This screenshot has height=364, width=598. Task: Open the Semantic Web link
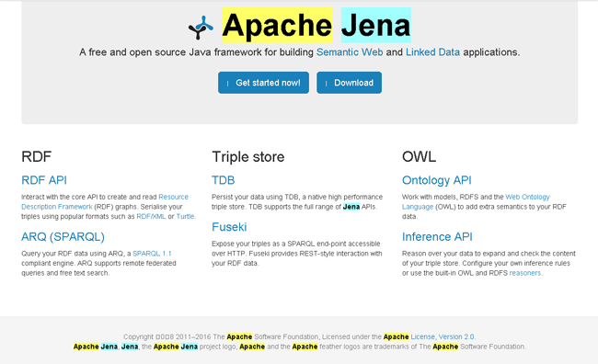coord(350,52)
